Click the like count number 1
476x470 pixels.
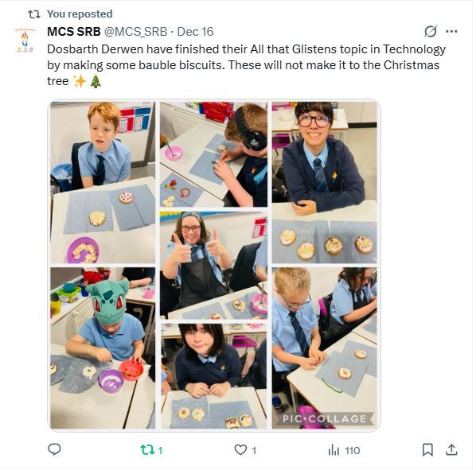pyautogui.click(x=254, y=451)
